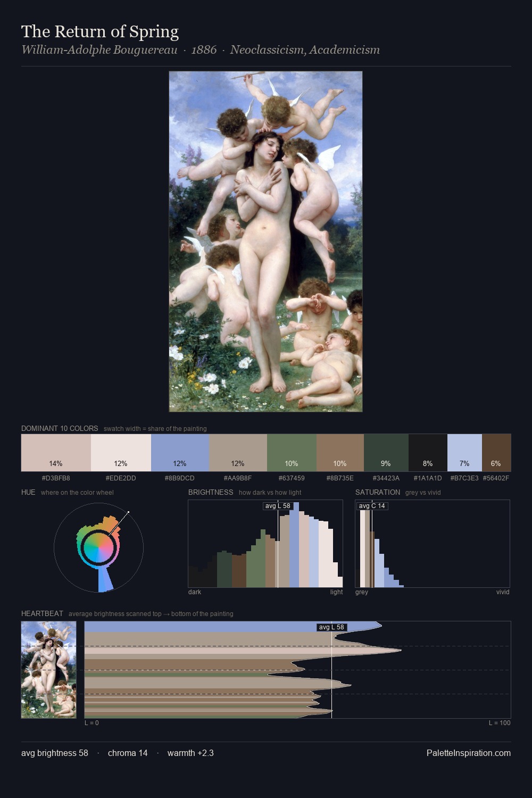Click the grey vs vivid caption
The height and width of the screenshot is (798, 532).
click(x=423, y=493)
